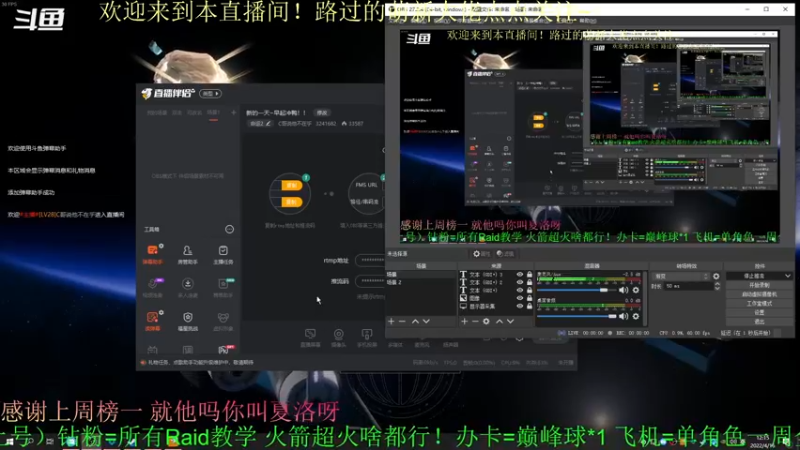Click 开始录制 in OBS controls
Screen dimensions: 800x450
759,285
